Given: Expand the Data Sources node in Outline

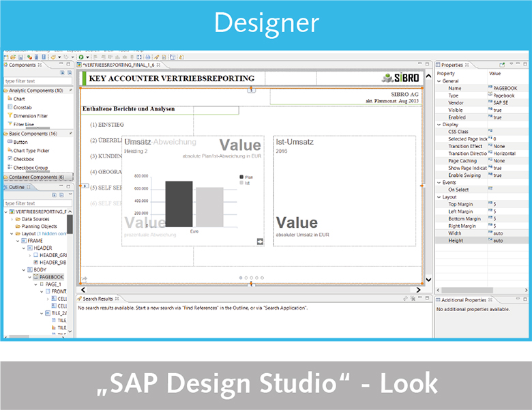Looking at the screenshot, I should click(12, 219).
